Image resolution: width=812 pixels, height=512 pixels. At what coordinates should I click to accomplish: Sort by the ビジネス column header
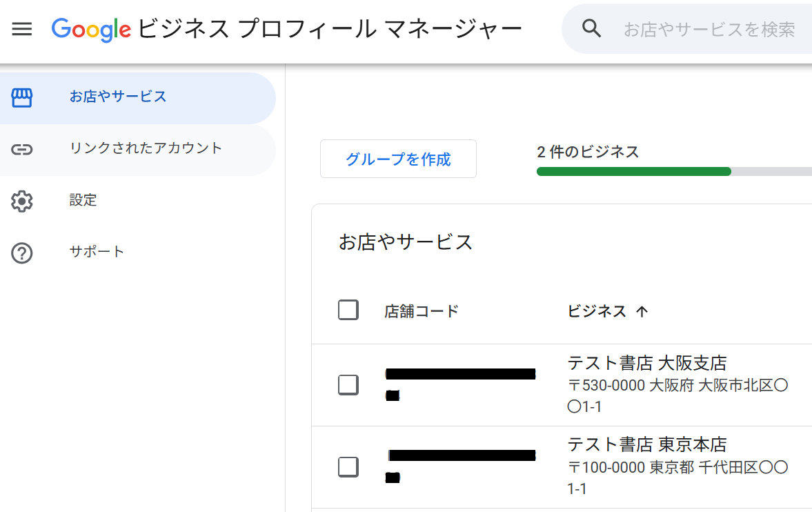click(597, 311)
